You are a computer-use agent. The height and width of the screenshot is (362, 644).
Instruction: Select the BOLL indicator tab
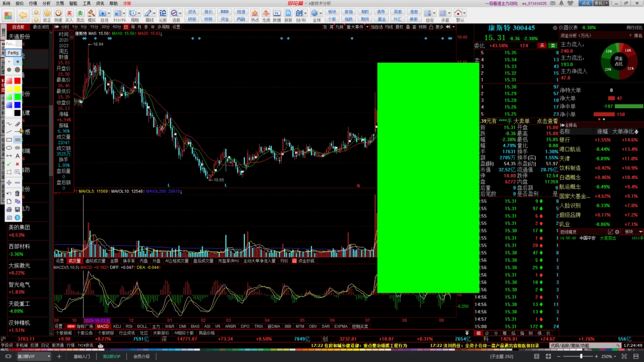142,326
